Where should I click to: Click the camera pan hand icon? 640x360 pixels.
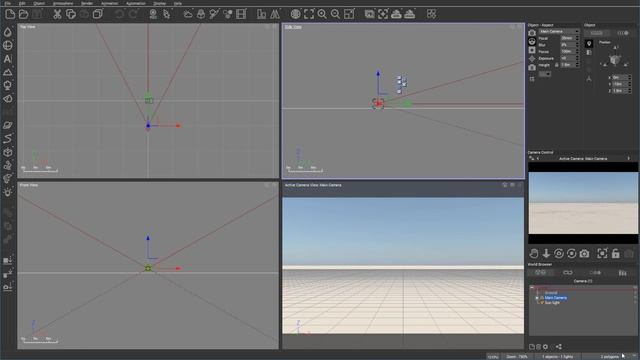coord(533,253)
